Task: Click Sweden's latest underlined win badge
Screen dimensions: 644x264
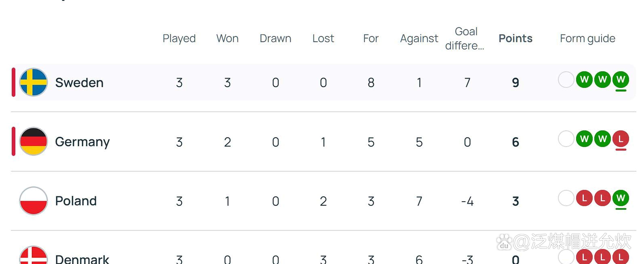Action: point(621,80)
